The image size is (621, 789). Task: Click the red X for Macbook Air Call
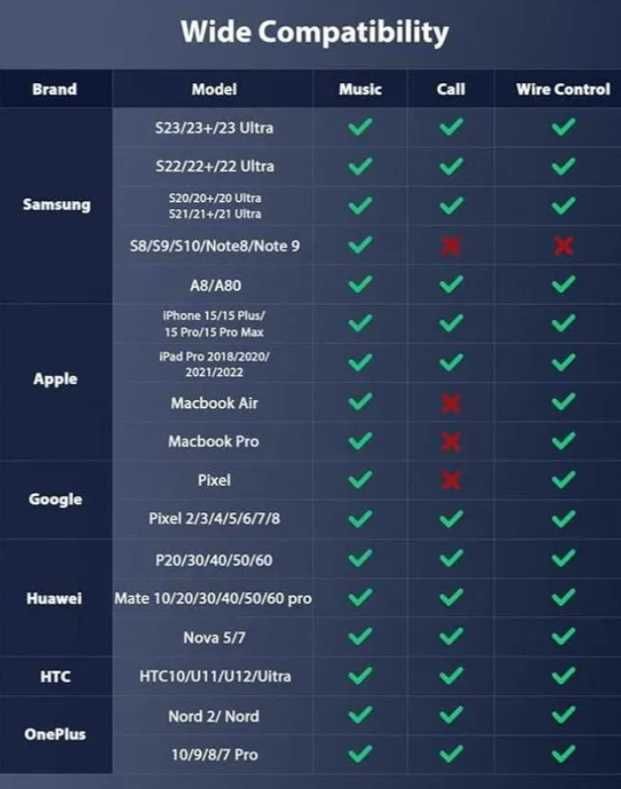(451, 403)
